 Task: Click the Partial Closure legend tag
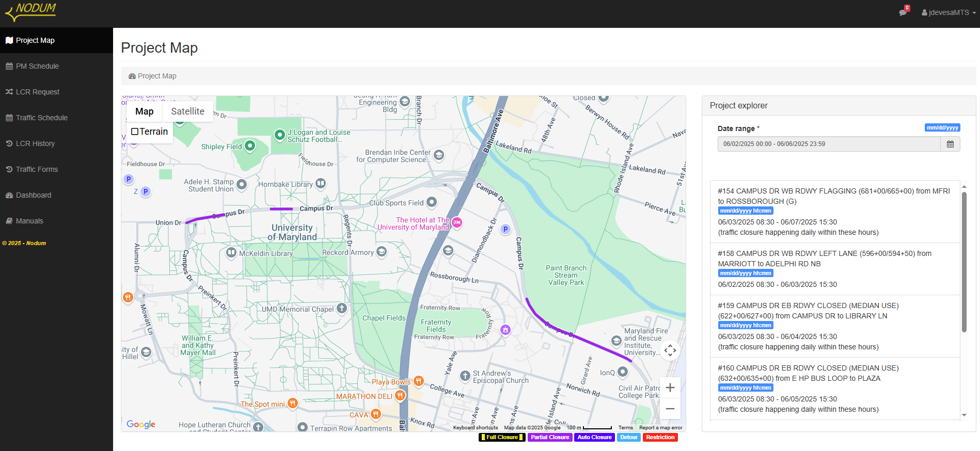click(550, 437)
